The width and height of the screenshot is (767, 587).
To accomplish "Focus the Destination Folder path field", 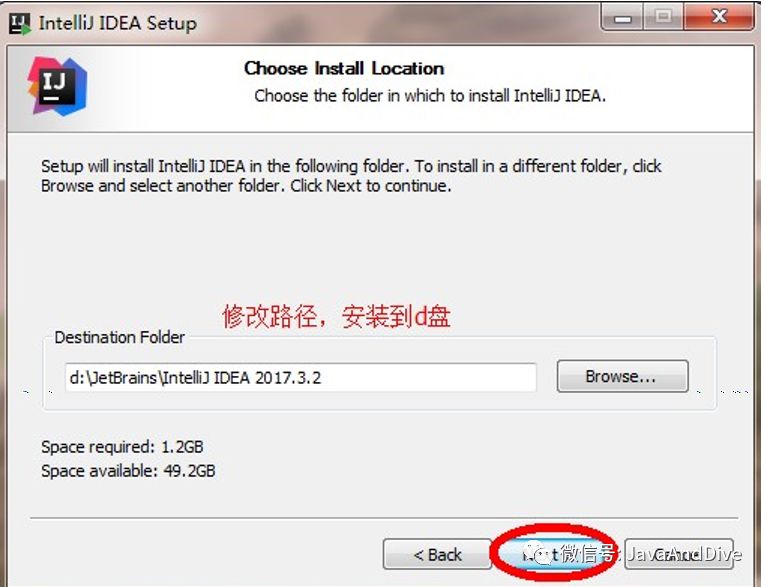I will click(301, 377).
